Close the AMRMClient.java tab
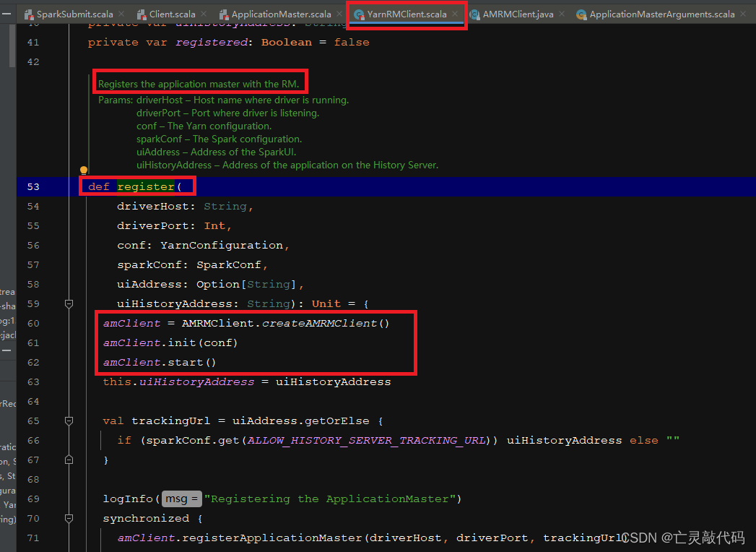This screenshot has height=552, width=756. (562, 14)
